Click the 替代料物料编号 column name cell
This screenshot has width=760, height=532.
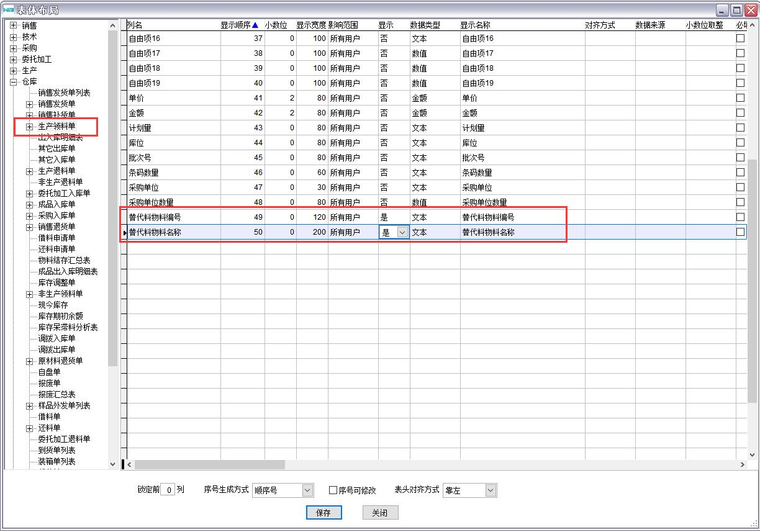[155, 217]
